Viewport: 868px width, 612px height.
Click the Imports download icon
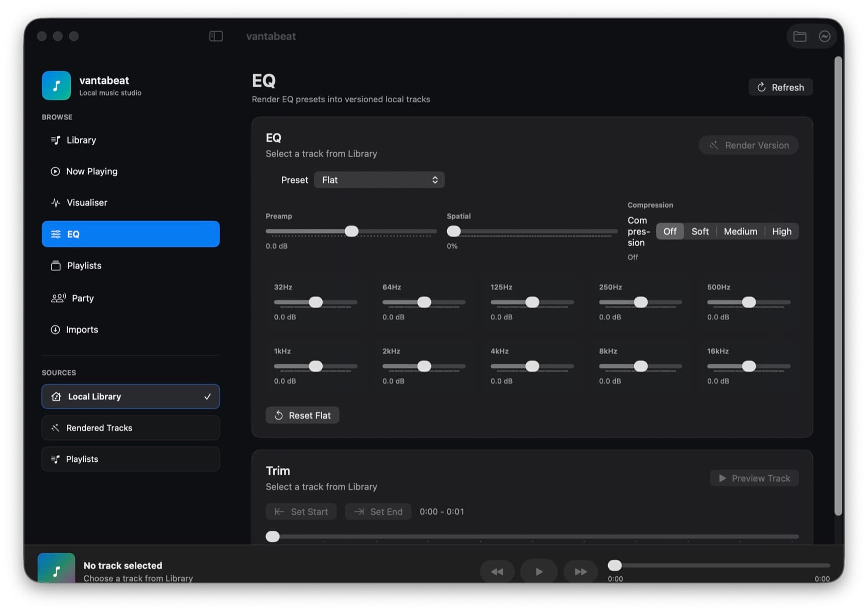click(x=55, y=329)
